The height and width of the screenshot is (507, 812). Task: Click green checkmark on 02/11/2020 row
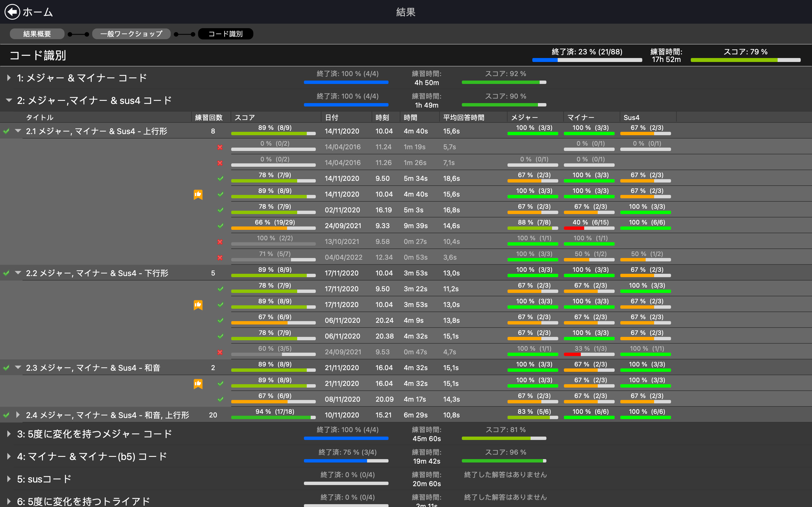coord(220,210)
